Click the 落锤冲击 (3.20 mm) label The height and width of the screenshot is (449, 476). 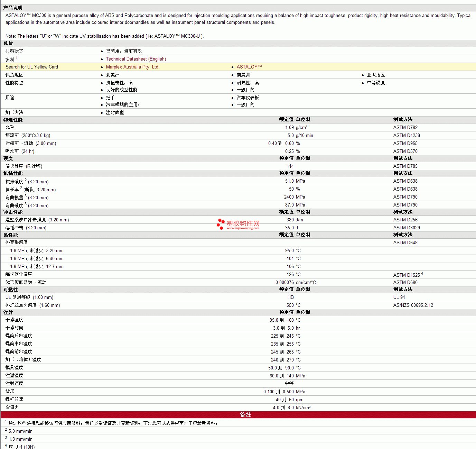click(x=26, y=228)
